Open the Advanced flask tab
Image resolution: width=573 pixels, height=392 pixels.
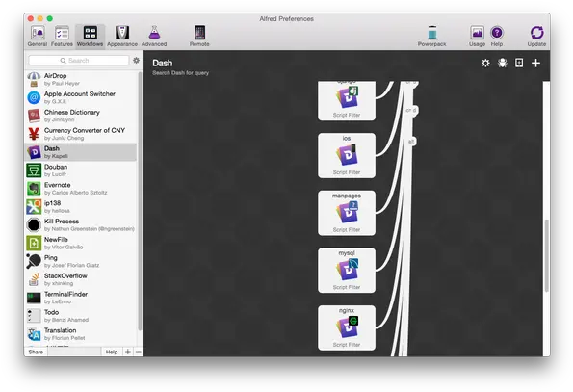pyautogui.click(x=154, y=37)
